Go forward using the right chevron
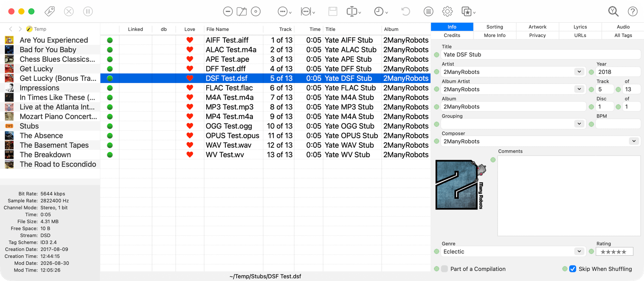 (x=20, y=29)
